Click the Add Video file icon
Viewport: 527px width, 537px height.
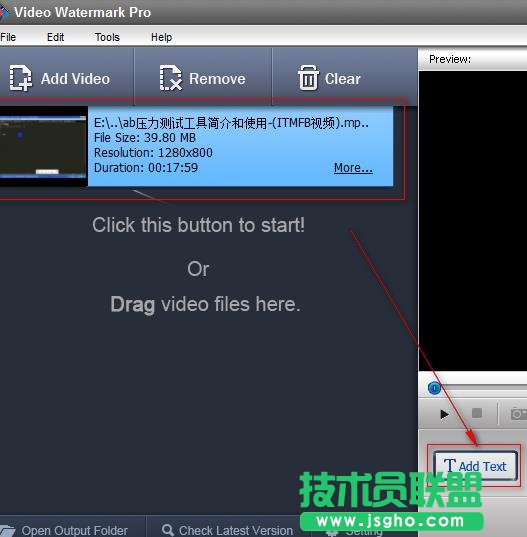point(20,78)
